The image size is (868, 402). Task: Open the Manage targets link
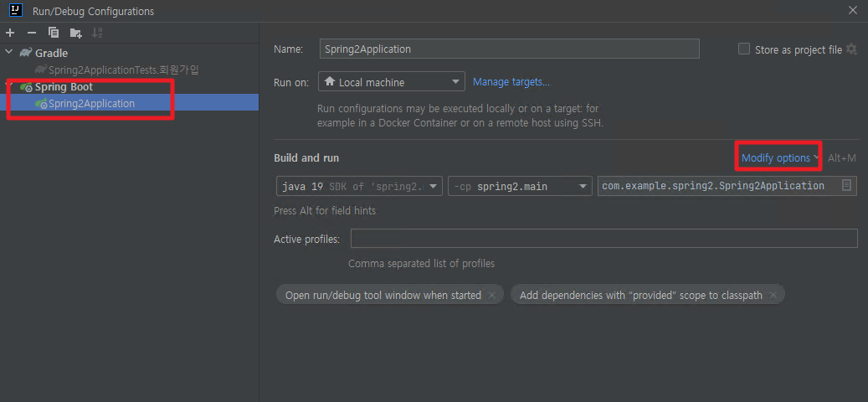tap(511, 82)
